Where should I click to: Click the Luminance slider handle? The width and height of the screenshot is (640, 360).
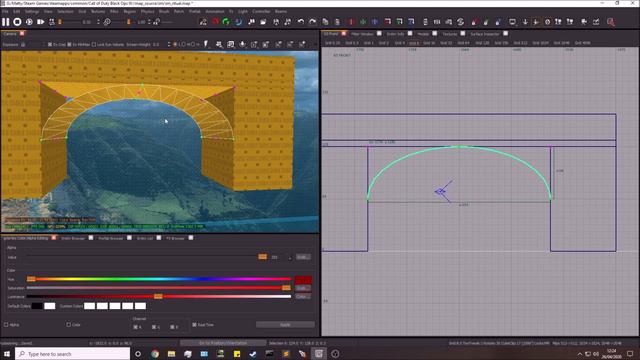158,296
